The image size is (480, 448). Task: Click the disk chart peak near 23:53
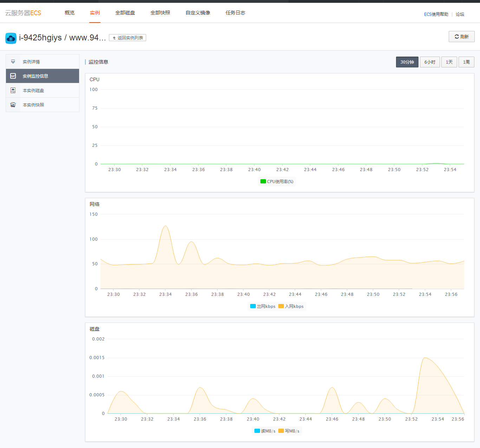(425, 358)
